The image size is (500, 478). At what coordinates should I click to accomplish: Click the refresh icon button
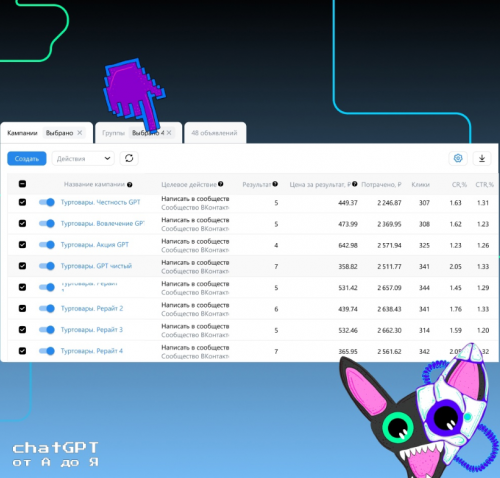(129, 158)
